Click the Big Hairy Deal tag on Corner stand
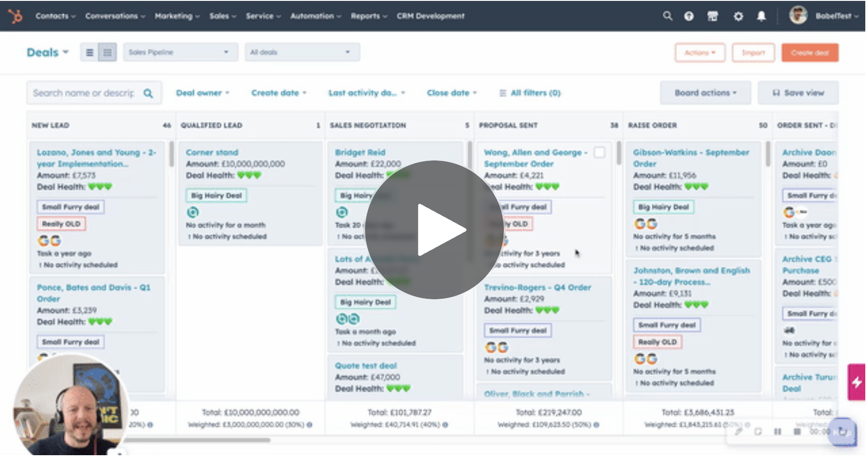The height and width of the screenshot is (457, 868). (217, 196)
